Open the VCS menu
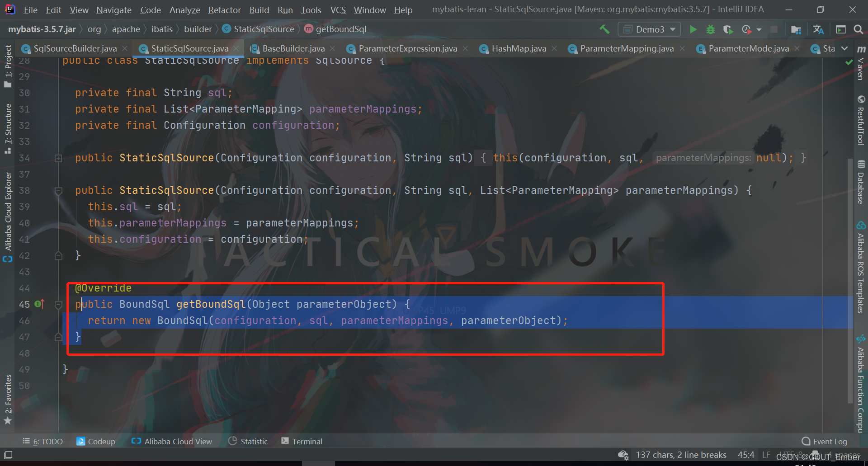Screen dimensions: 868x466 coord(338,10)
